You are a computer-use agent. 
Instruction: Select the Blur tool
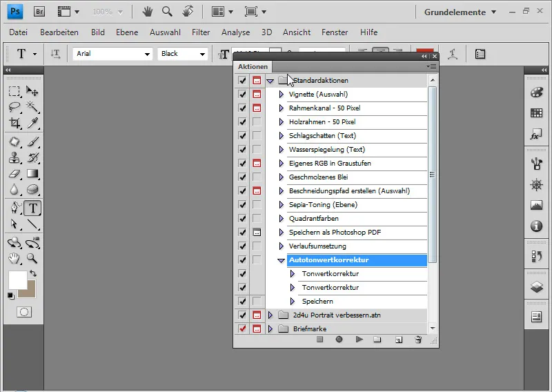[x=14, y=190]
